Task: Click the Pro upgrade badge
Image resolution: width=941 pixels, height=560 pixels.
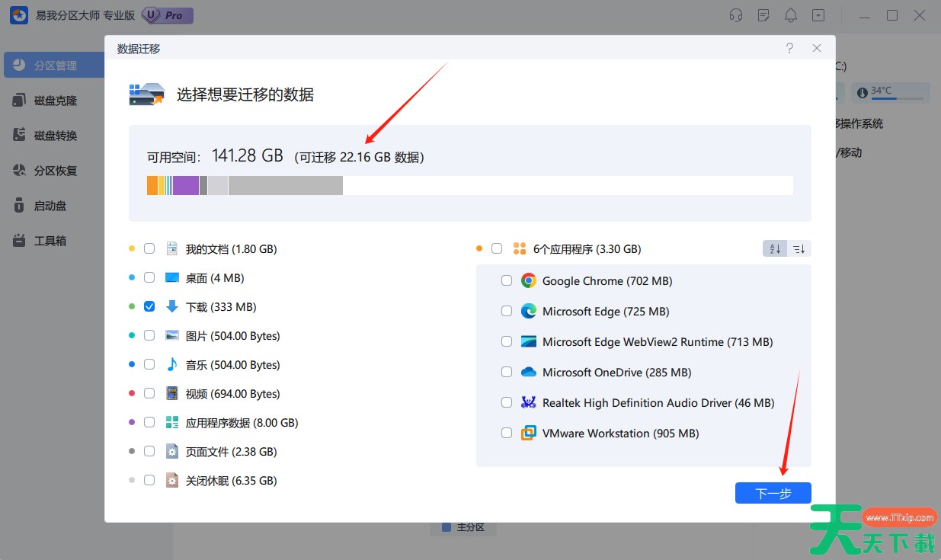Action: (x=168, y=15)
